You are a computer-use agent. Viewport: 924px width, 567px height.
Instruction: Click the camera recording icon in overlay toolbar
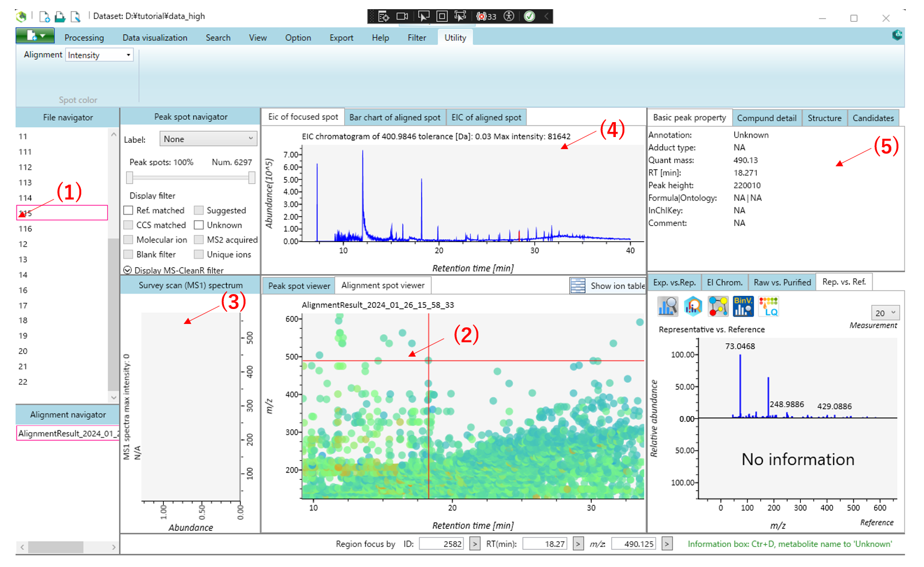point(403,16)
